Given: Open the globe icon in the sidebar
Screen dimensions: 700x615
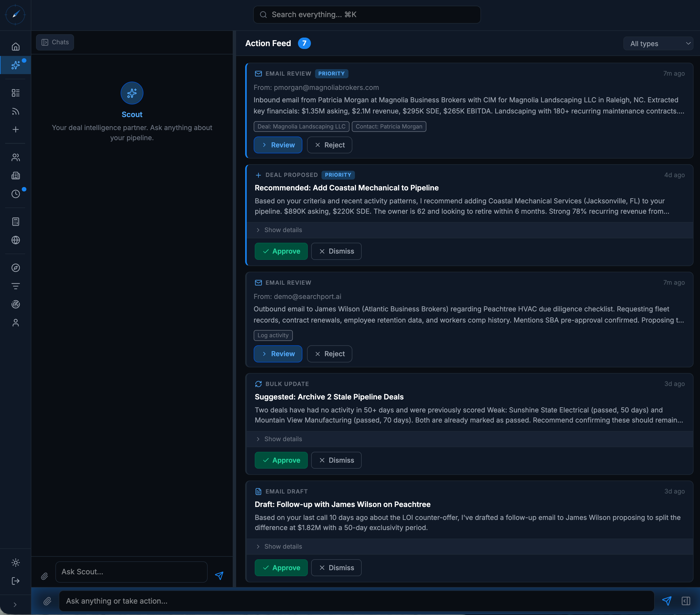Looking at the screenshot, I should (x=16, y=240).
